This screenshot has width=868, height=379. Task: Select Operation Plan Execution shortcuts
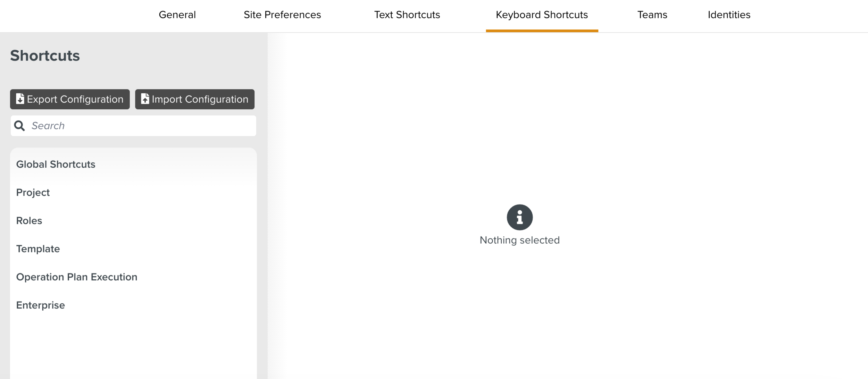point(77,277)
